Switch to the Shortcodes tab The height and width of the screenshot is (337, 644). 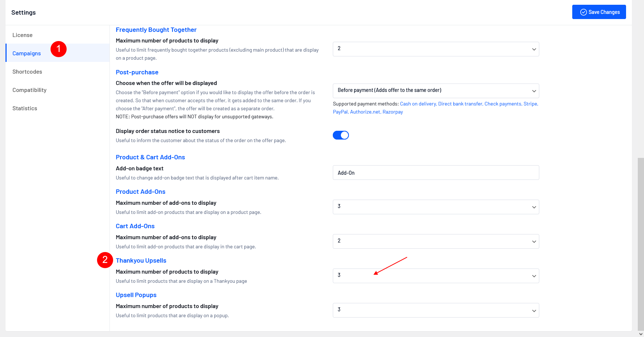click(27, 72)
